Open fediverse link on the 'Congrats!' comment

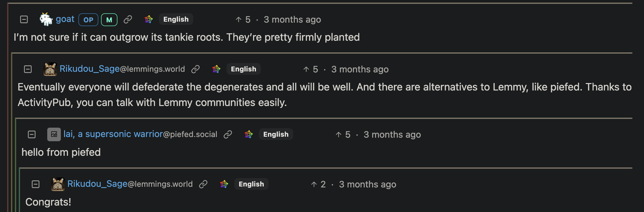click(224, 184)
